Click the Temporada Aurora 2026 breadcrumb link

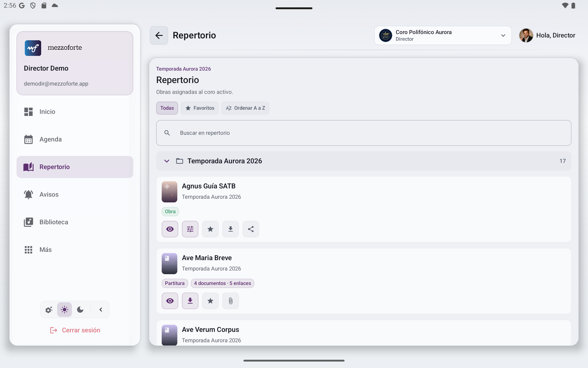click(x=184, y=69)
